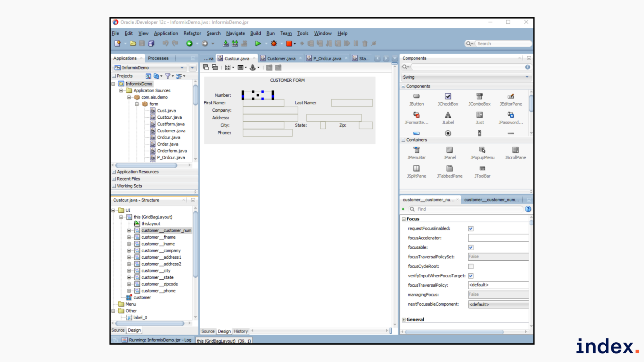Expand the General properties section
The image size is (644, 362).
click(404, 320)
